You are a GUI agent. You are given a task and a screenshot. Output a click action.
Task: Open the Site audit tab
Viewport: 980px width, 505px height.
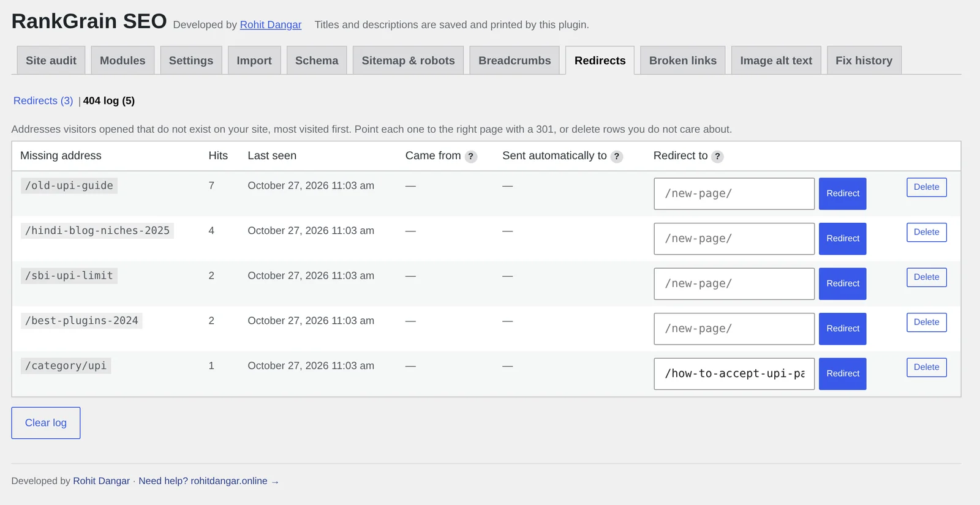pos(51,61)
